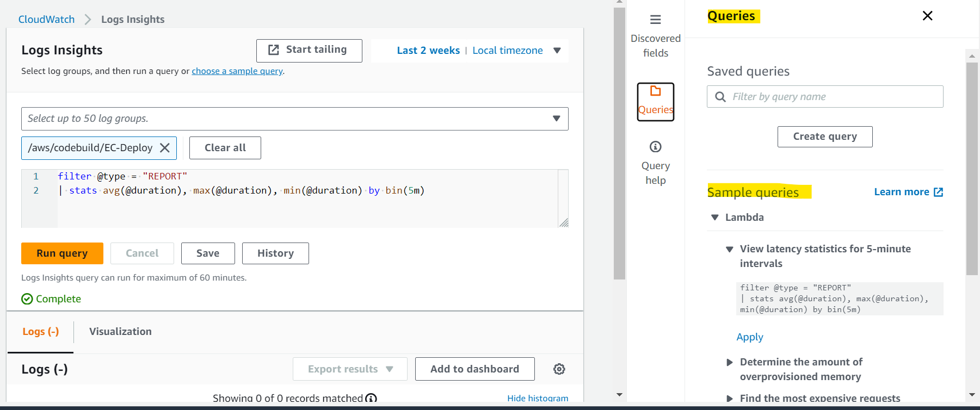
Task: Open choose a sample query link
Action: (x=237, y=71)
